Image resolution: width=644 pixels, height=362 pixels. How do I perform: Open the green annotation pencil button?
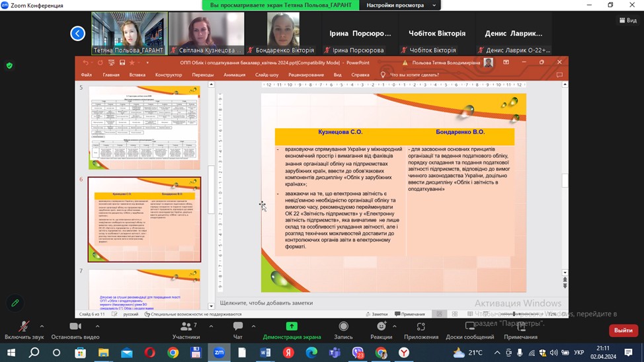click(x=15, y=303)
